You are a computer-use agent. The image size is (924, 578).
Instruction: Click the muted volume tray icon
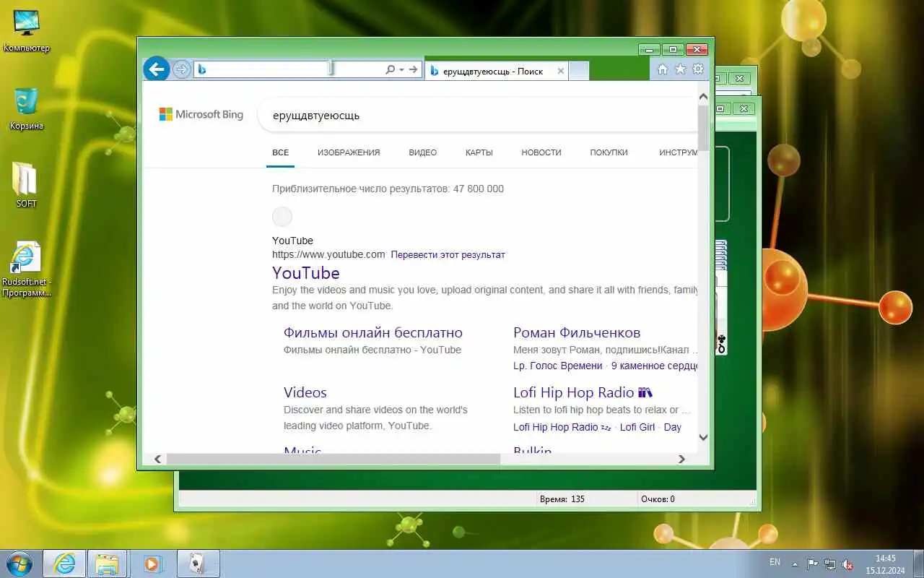pyautogui.click(x=847, y=564)
